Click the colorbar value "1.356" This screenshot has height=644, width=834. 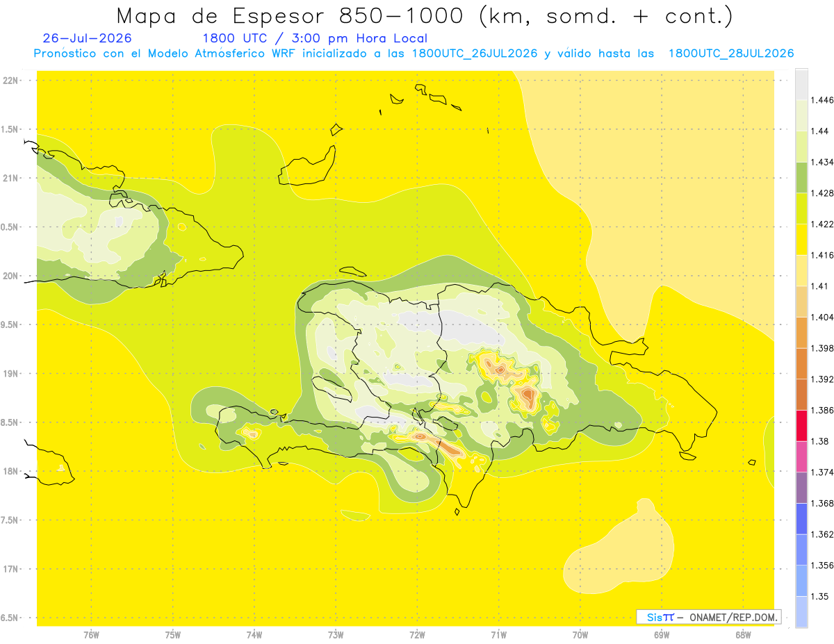pyautogui.click(x=824, y=565)
